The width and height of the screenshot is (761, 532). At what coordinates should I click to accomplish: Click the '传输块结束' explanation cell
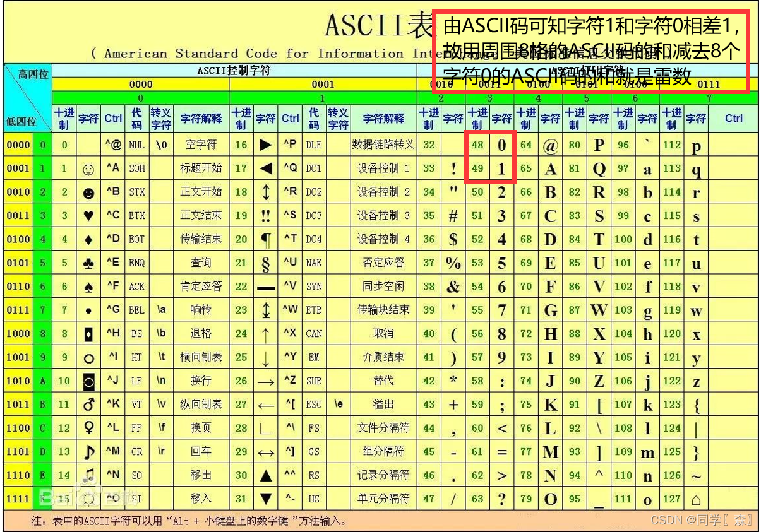pyautogui.click(x=383, y=310)
